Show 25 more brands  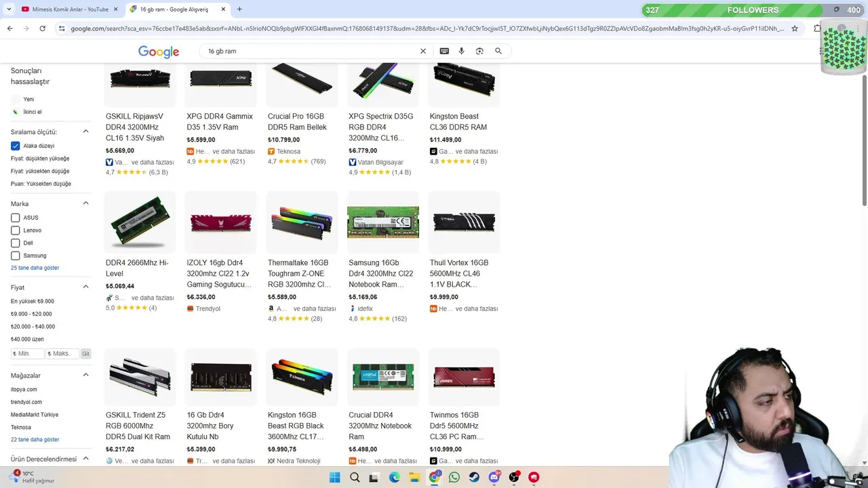click(x=35, y=268)
